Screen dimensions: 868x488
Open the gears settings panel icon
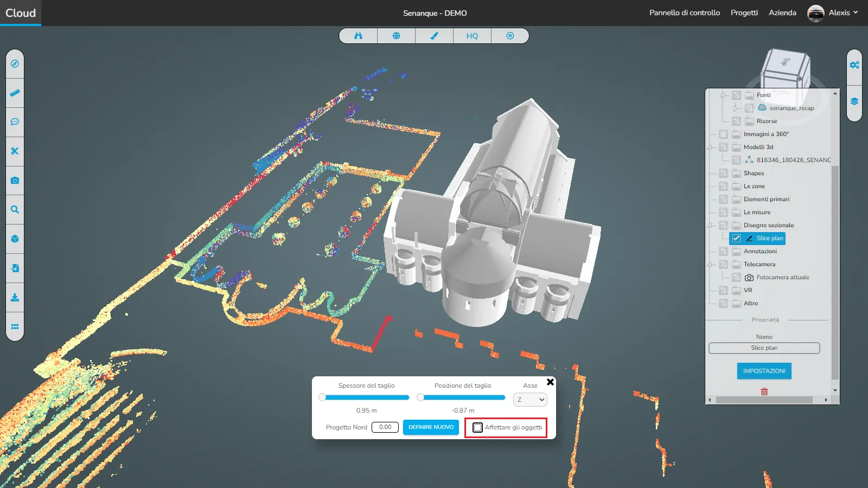click(x=854, y=65)
